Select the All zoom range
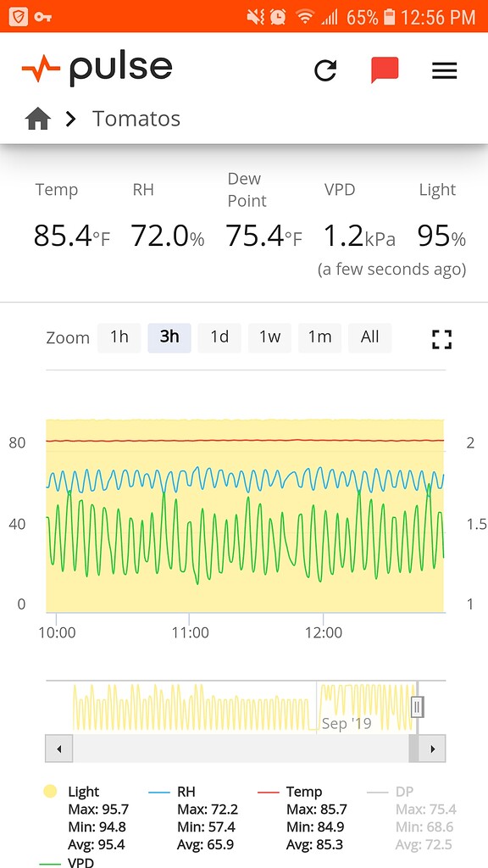The width and height of the screenshot is (488, 868). (x=369, y=337)
